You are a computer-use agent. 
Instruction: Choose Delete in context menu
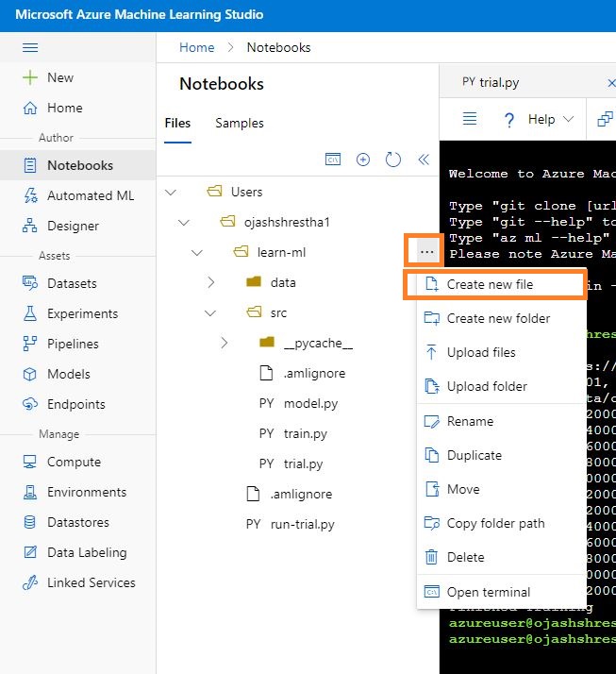(501, 557)
